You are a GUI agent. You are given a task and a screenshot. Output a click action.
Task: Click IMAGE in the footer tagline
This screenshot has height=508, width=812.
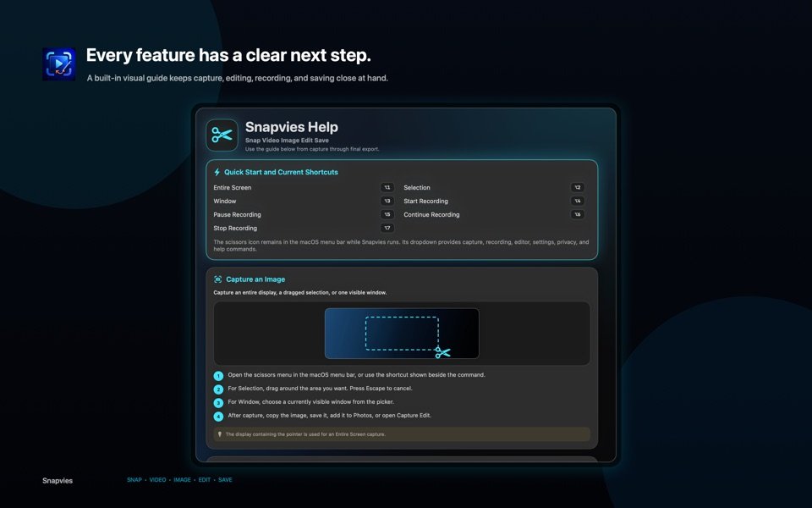coord(183,480)
